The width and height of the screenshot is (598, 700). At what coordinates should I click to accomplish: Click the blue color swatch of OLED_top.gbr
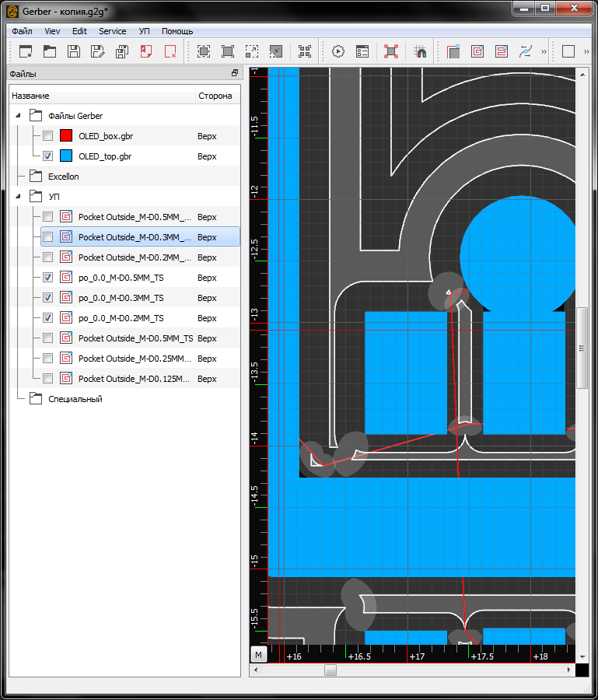click(66, 156)
